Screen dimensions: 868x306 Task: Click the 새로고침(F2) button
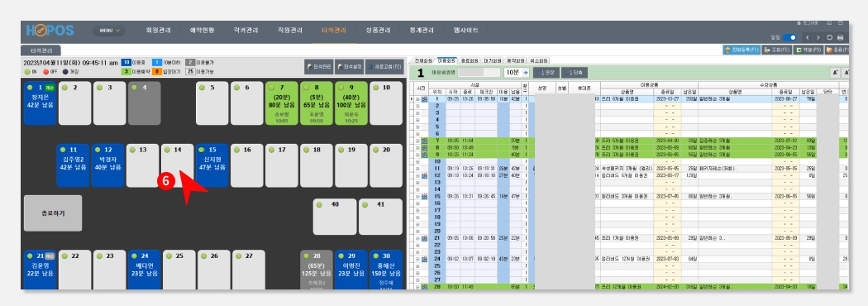coord(384,66)
